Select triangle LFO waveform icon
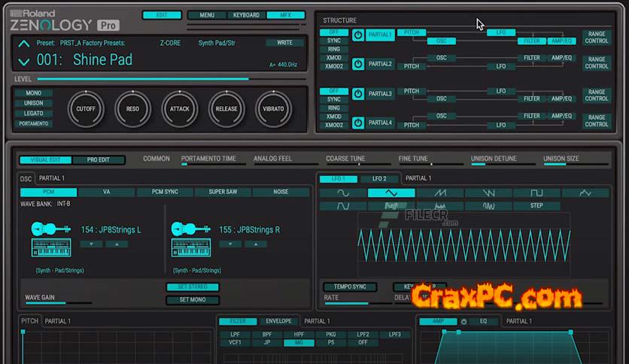The width and height of the screenshot is (629, 364). [391, 193]
